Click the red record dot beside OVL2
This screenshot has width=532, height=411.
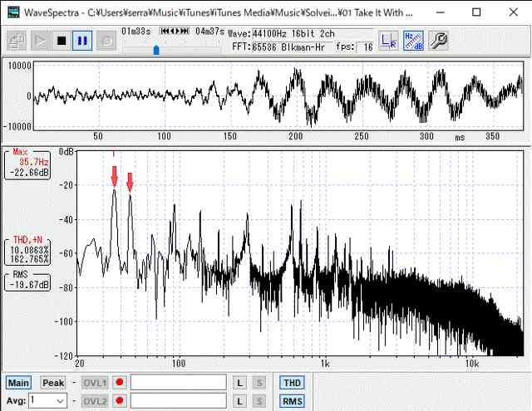120,401
